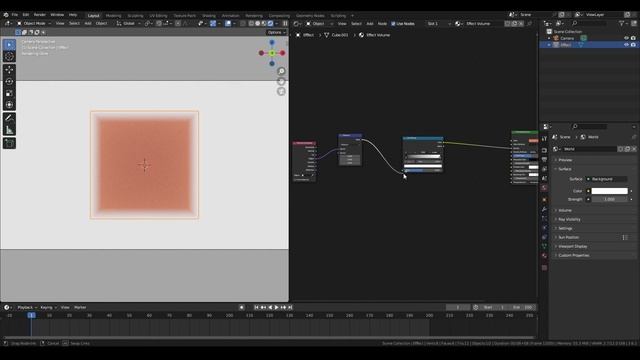Select the Measure tool in viewport toolbar
This screenshot has height=360, width=640.
[x=9, y=130]
